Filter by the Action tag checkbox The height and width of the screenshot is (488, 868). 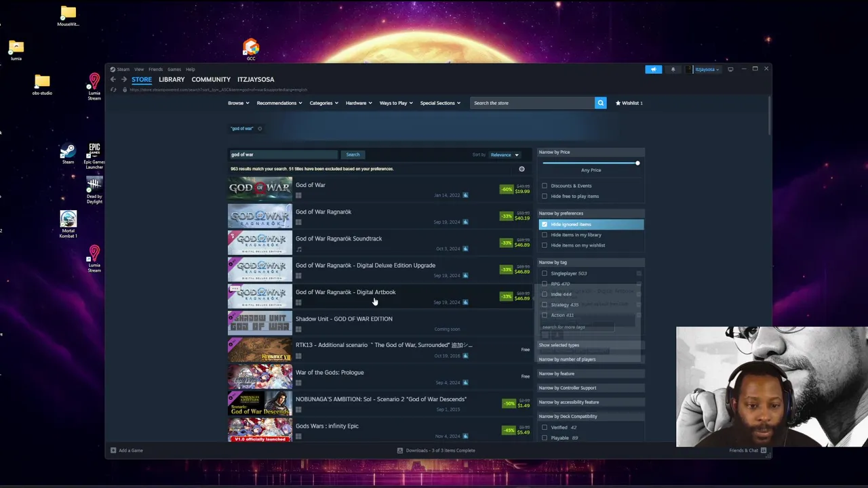pos(545,315)
